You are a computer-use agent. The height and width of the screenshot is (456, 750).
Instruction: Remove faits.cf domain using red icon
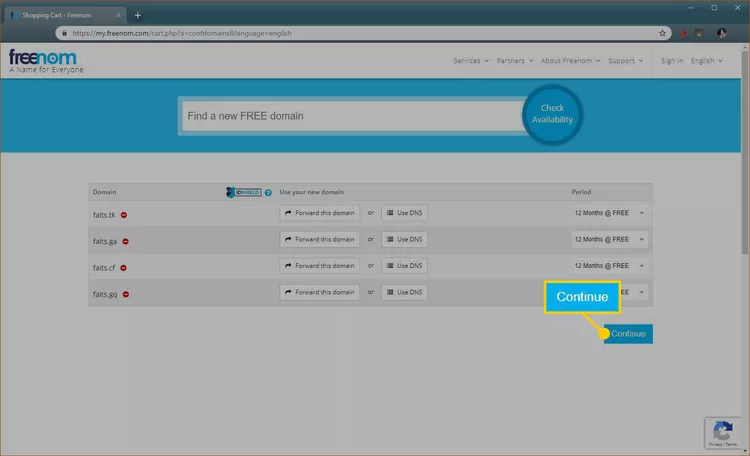click(x=124, y=268)
